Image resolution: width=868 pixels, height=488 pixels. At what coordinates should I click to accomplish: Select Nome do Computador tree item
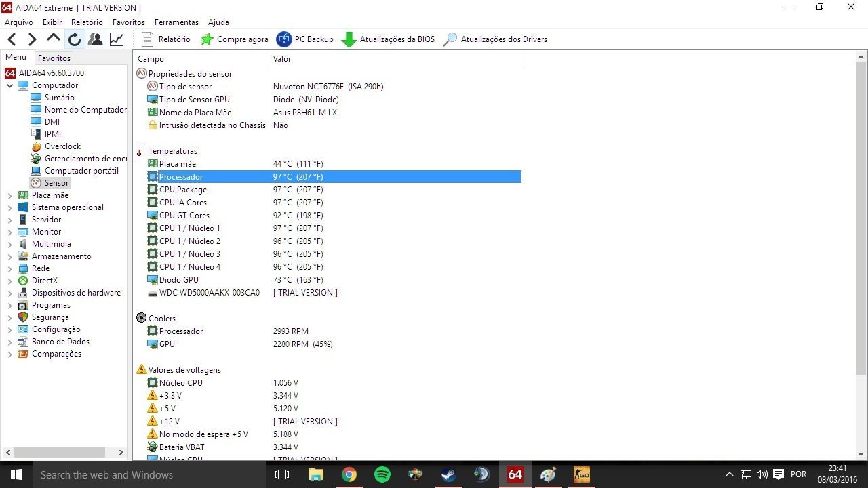(85, 110)
